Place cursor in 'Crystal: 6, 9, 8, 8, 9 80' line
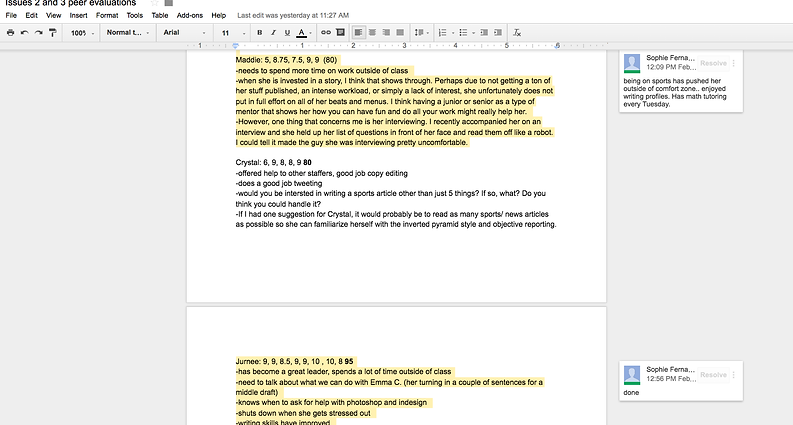The image size is (793, 425). [274, 163]
